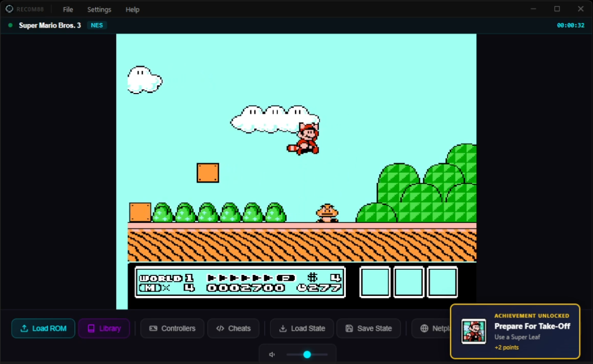
Task: Open the File menu
Action: coord(68,10)
